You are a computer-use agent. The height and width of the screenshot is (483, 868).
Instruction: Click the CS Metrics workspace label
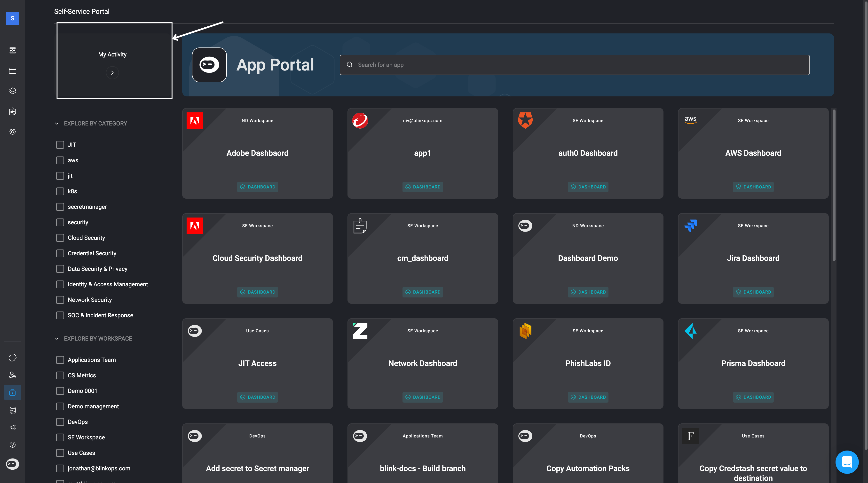coord(82,375)
